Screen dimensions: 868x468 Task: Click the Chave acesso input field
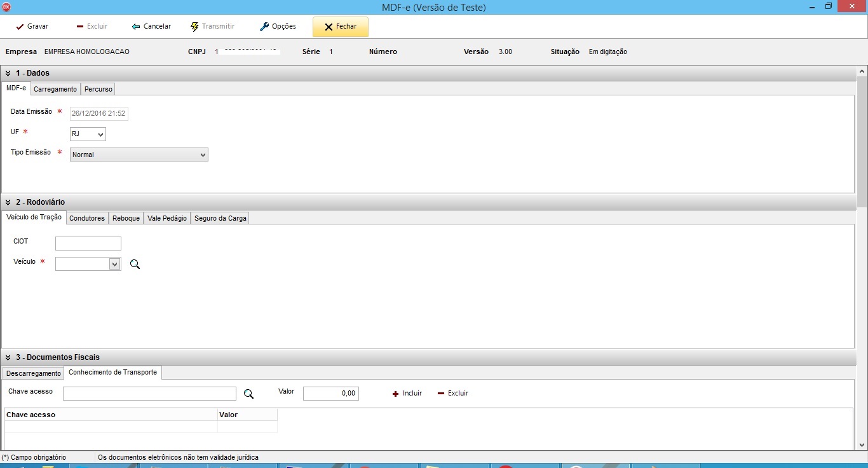(x=149, y=394)
